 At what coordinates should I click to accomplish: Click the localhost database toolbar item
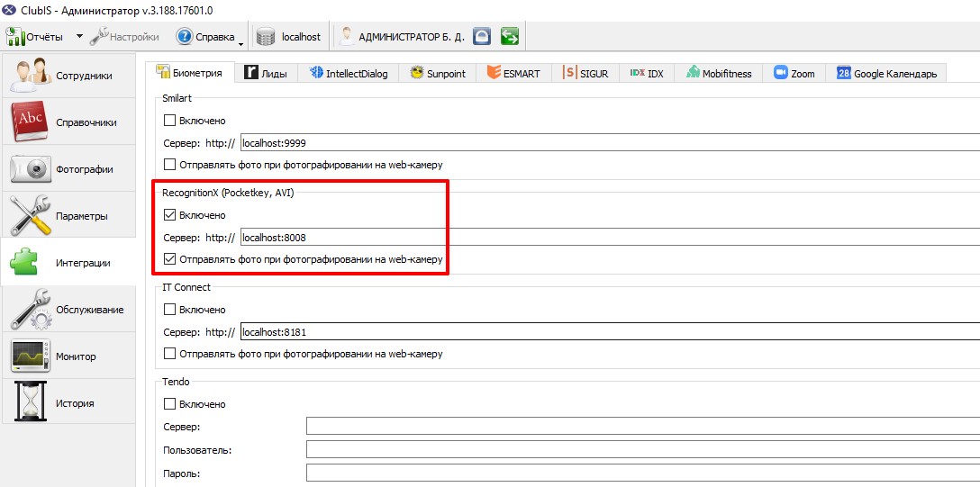[x=289, y=37]
